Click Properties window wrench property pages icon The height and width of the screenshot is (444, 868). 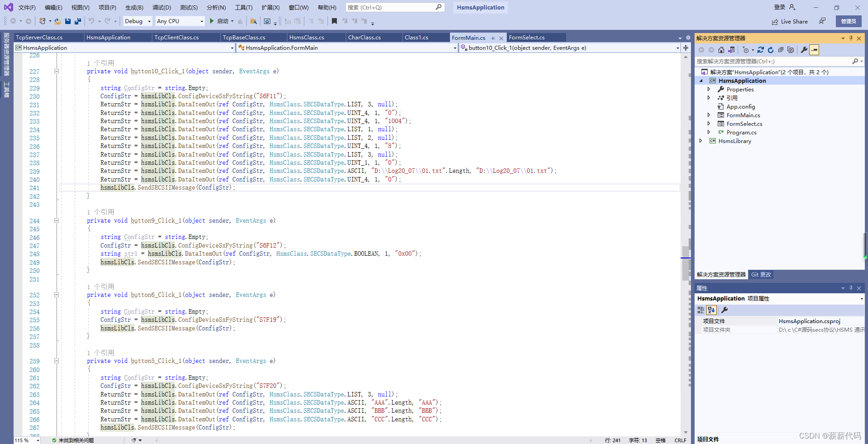click(724, 310)
